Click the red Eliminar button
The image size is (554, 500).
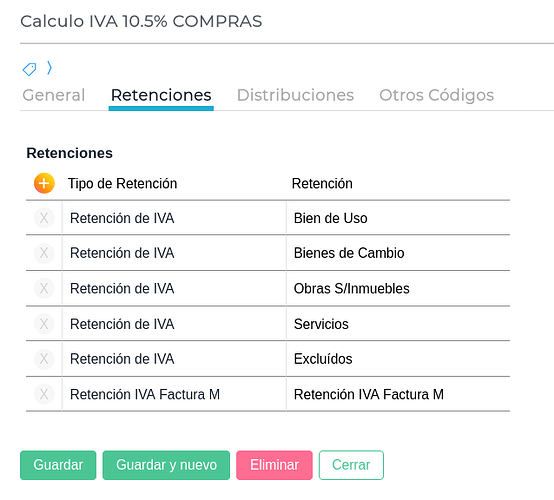274,465
